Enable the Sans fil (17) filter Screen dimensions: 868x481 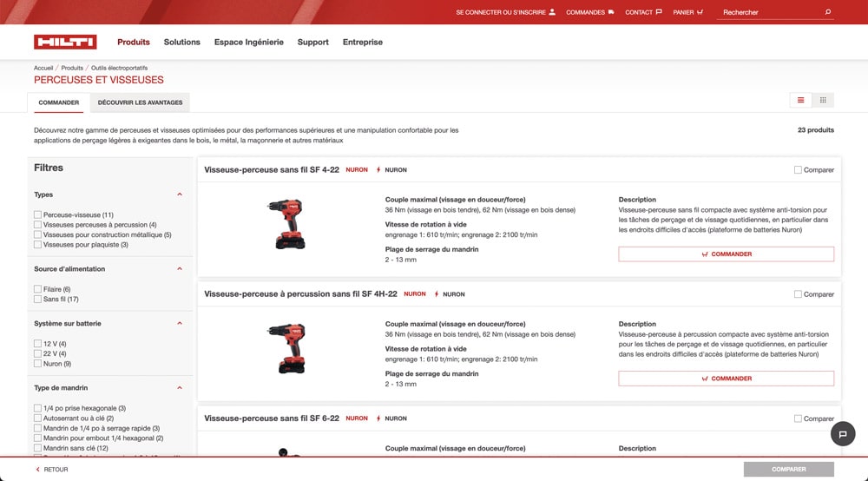click(x=37, y=299)
